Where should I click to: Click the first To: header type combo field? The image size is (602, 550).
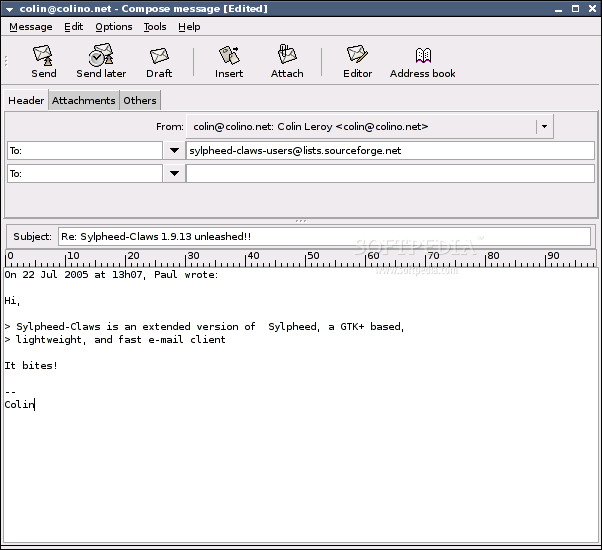coord(85,150)
